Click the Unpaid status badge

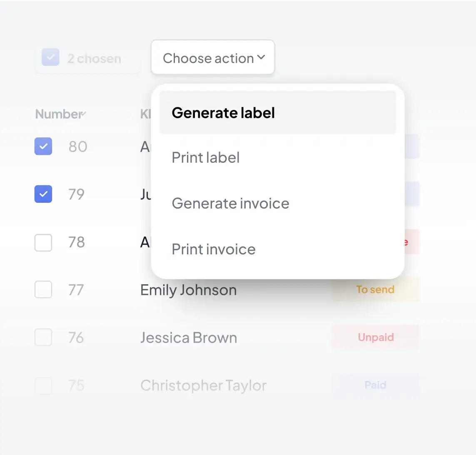tap(376, 337)
